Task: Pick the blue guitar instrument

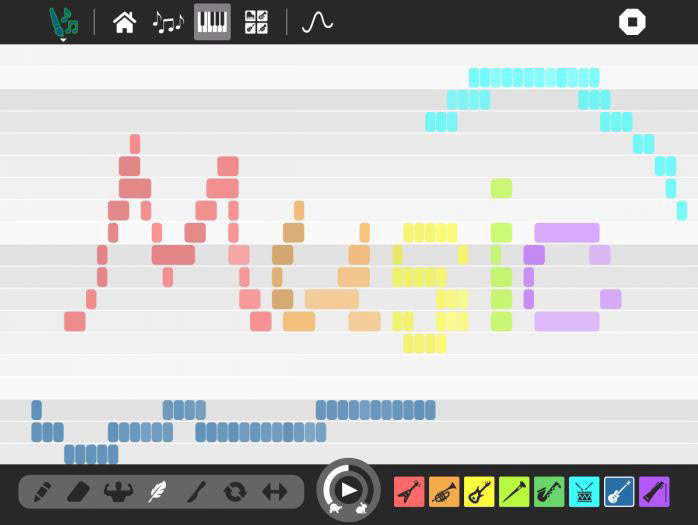Action: click(619, 492)
